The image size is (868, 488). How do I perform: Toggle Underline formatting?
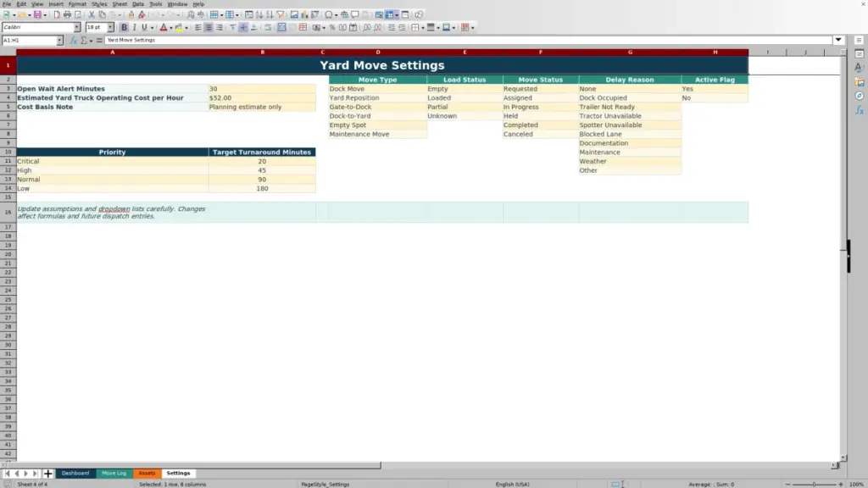pos(144,27)
